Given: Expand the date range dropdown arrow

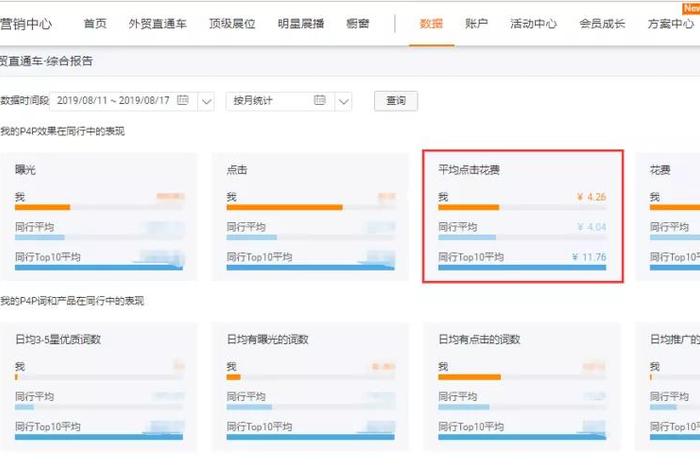Looking at the screenshot, I should pos(206,101).
